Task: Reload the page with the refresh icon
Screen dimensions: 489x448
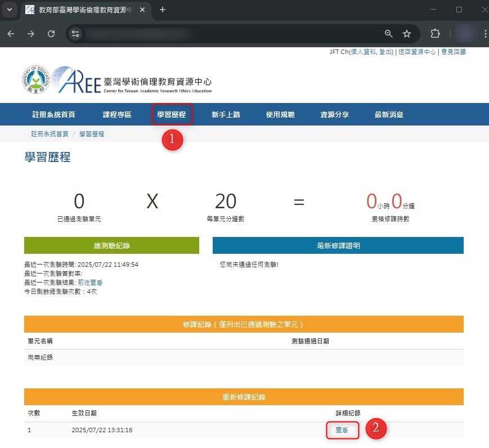Action: pyautogui.click(x=51, y=34)
